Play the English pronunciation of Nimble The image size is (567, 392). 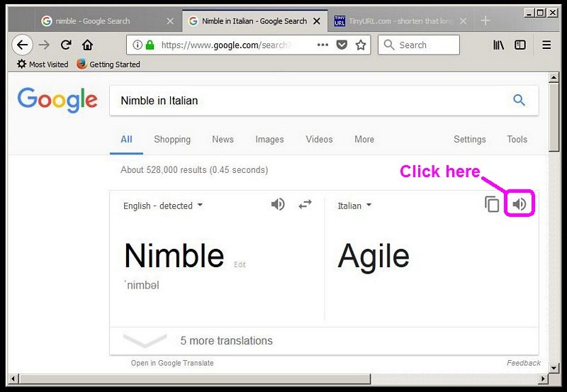point(278,204)
